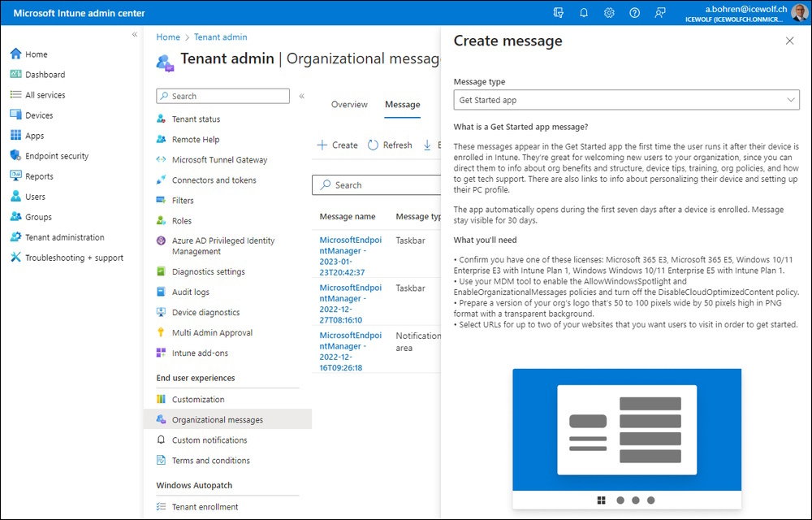Click the Tenant admin breadcrumb link
Viewport: 812px width, 520px height.
[220, 37]
